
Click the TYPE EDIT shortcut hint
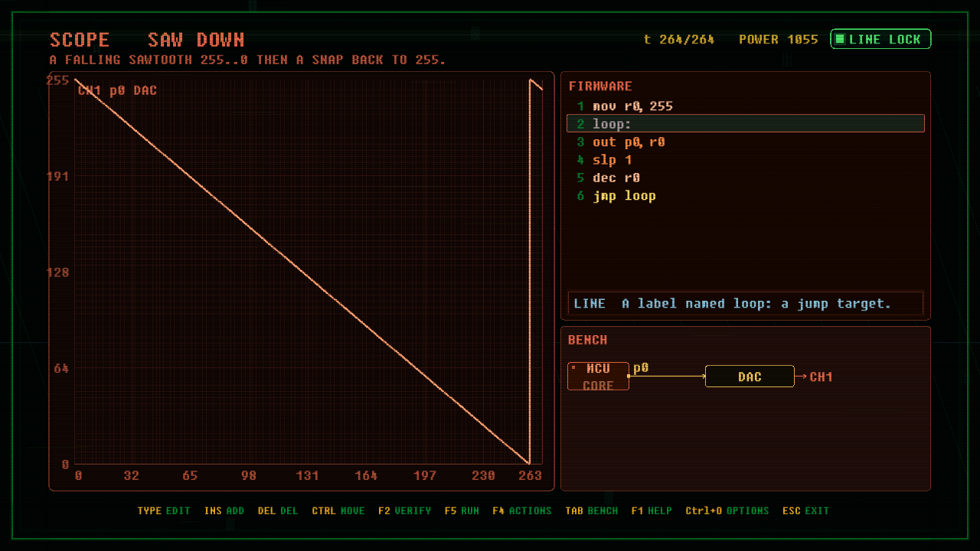click(164, 510)
